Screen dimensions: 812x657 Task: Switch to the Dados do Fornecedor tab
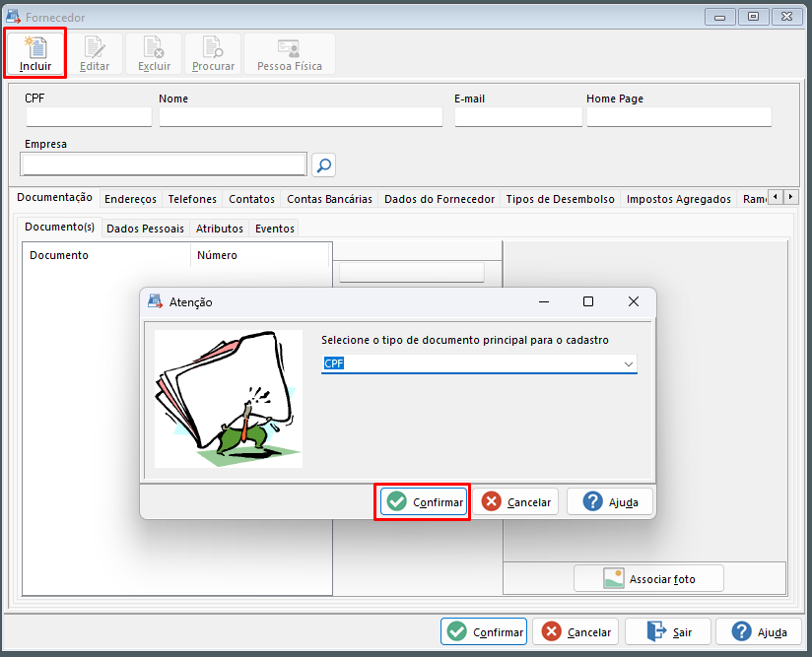[x=440, y=199]
